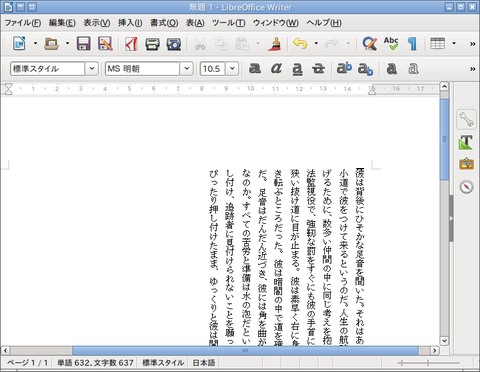This screenshot has width=480, height=372.
Task: Select the Clone Formatting paintbrush icon
Action: (274, 43)
